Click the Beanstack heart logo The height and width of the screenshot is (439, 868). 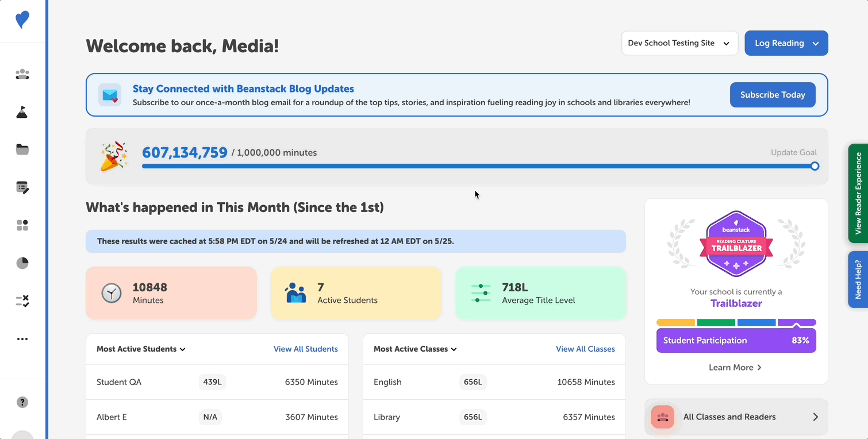tap(22, 19)
